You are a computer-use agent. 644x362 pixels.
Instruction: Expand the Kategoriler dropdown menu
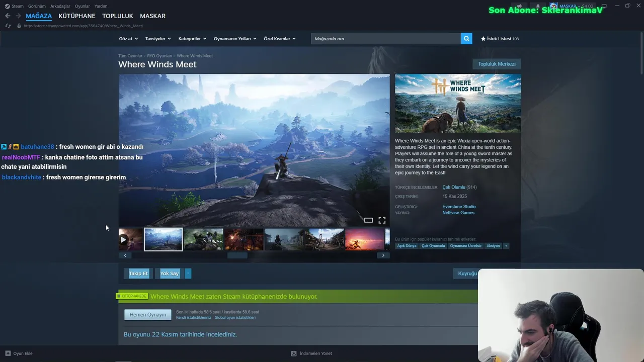point(192,39)
